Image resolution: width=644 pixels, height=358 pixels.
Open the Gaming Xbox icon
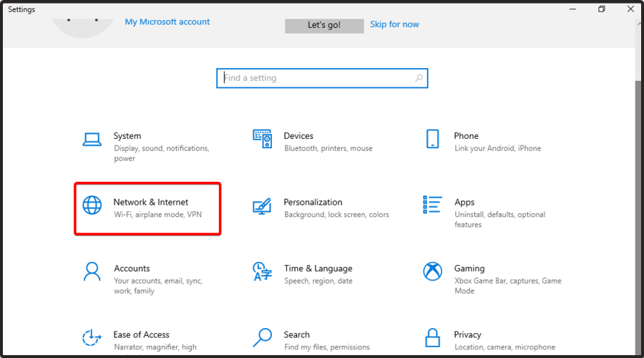(432, 271)
